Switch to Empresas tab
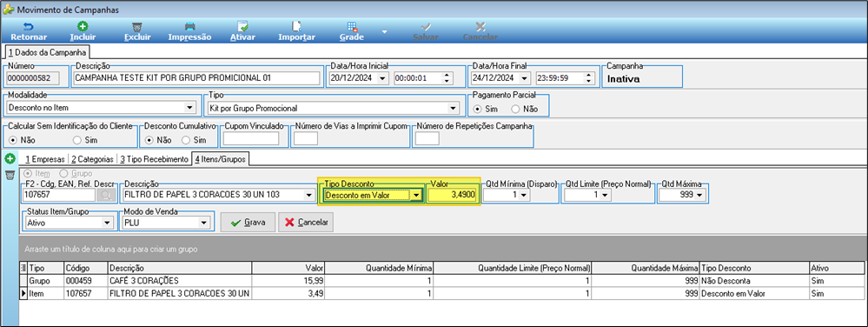This screenshot has height=327, width=868. [x=44, y=159]
